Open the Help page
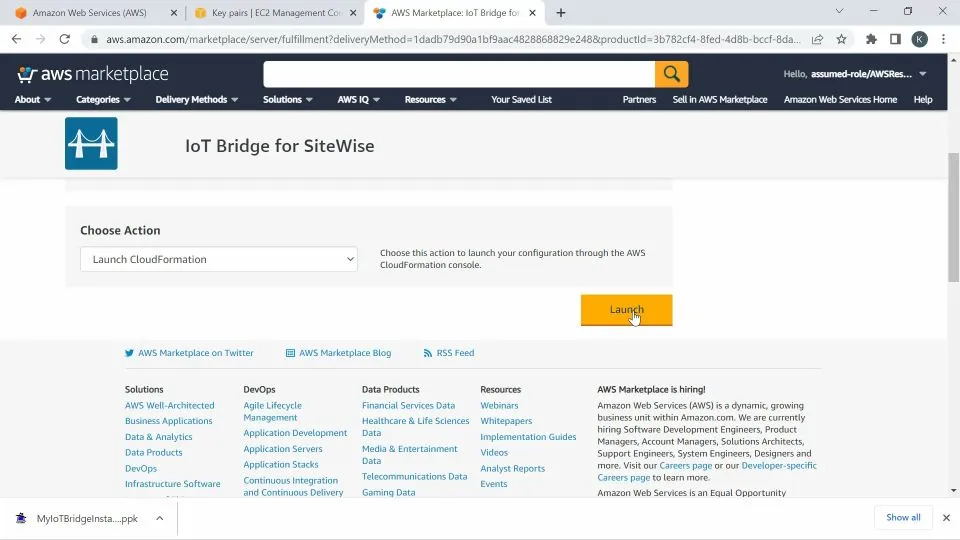Image resolution: width=960 pixels, height=540 pixels. (x=923, y=99)
